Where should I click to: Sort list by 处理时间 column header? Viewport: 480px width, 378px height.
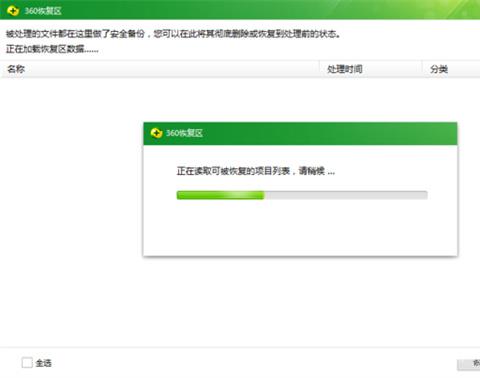(371, 69)
